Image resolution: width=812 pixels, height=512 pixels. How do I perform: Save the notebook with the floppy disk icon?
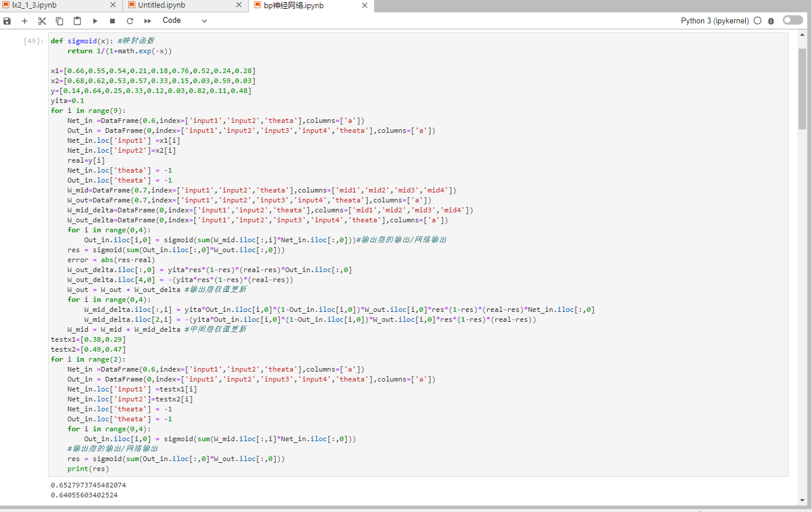click(x=7, y=21)
